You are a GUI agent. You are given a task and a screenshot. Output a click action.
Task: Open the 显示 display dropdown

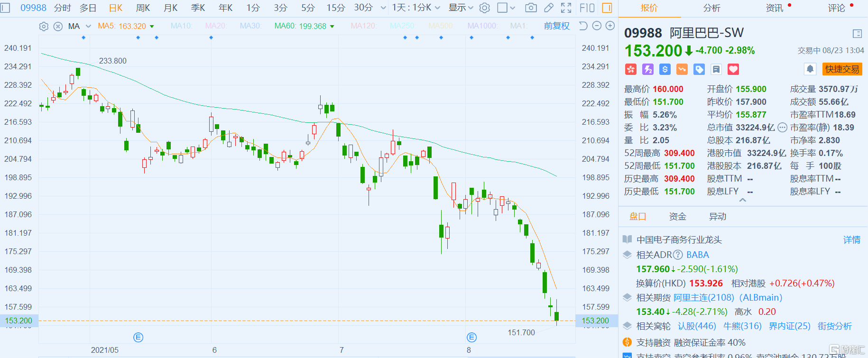[x=461, y=8]
